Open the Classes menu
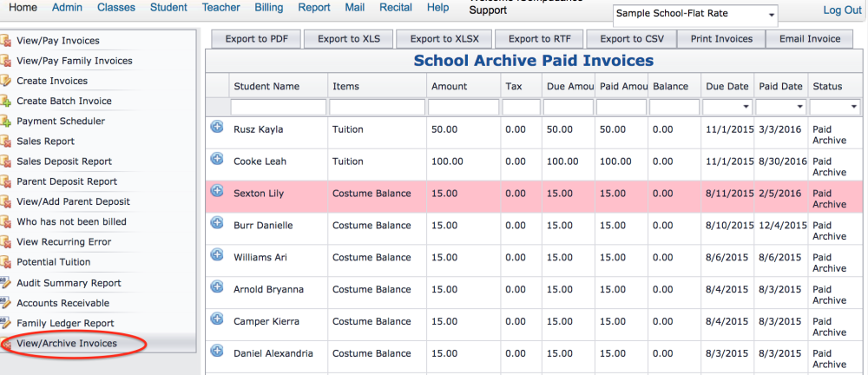The width and height of the screenshot is (868, 375). [116, 8]
